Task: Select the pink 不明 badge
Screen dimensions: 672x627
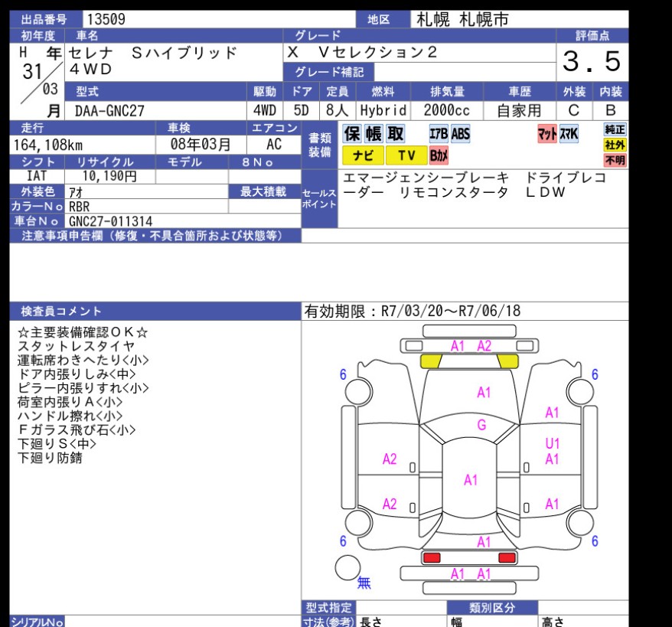Action: coord(615,160)
